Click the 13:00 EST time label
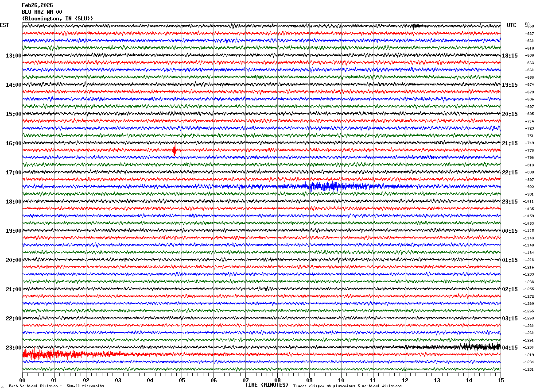The width and height of the screenshot is (536, 392). [x=13, y=56]
